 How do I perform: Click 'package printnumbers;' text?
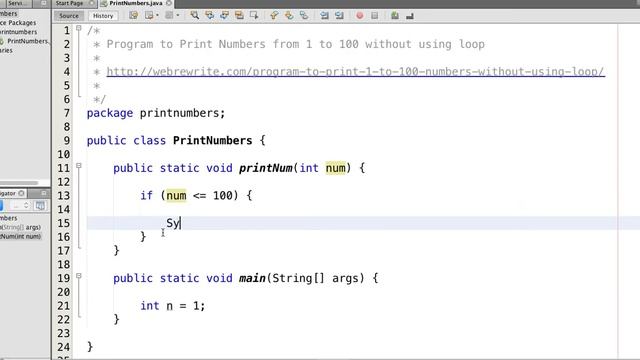click(156, 113)
